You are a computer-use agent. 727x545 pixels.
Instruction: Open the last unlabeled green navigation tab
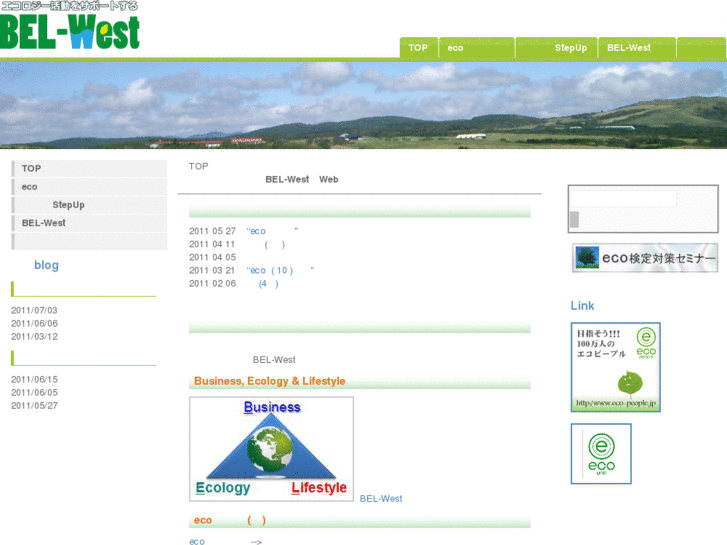pos(701,48)
